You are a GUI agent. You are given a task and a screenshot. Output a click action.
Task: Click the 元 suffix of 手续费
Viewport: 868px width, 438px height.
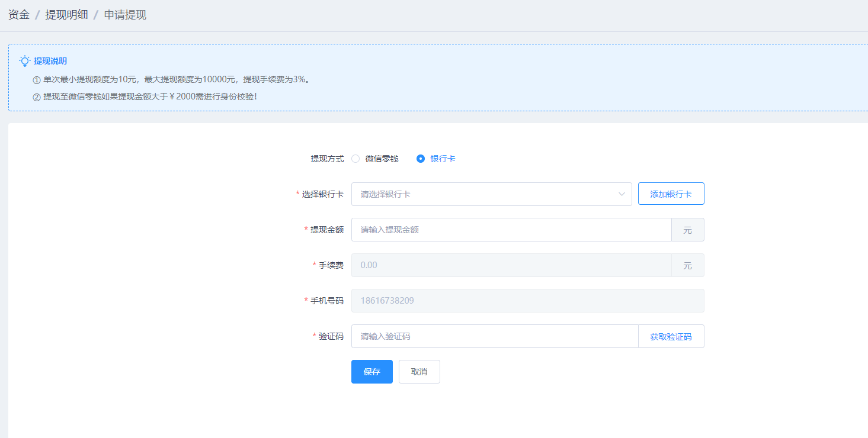687,265
